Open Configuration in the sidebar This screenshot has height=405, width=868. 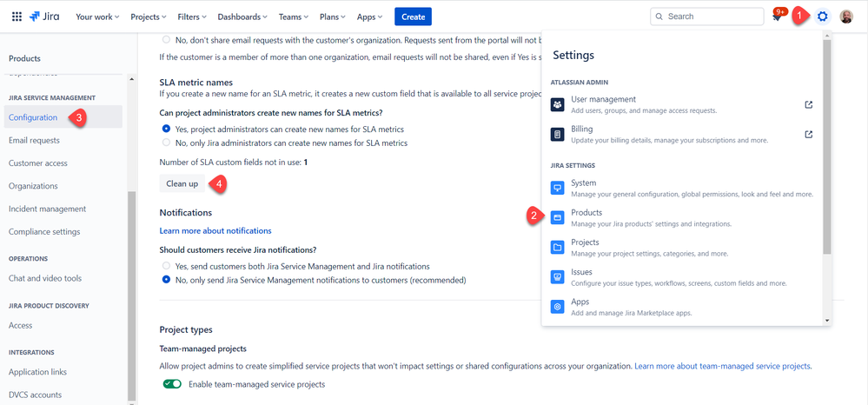coord(63,117)
